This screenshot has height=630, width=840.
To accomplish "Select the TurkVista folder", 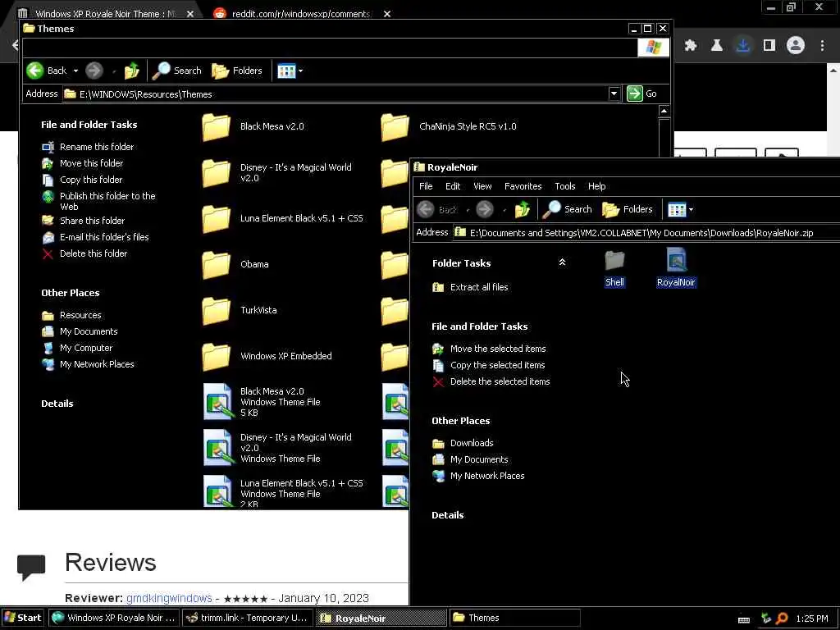I will [x=240, y=310].
